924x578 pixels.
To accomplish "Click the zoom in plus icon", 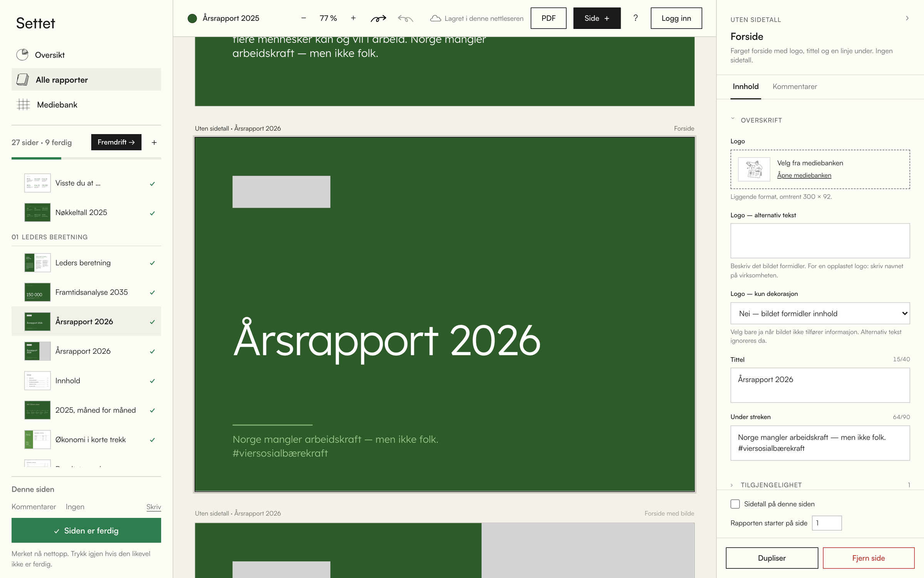I will pyautogui.click(x=353, y=18).
